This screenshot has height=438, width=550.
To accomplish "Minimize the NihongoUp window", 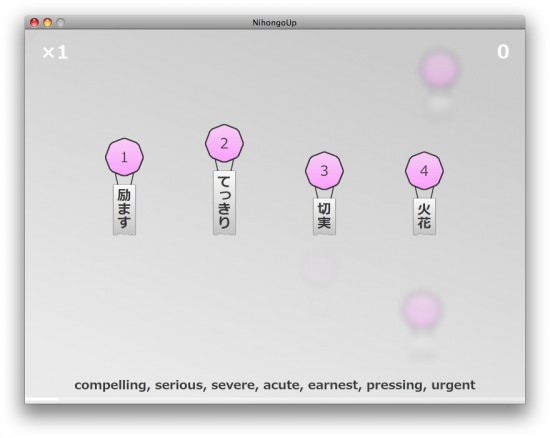I will pyautogui.click(x=47, y=22).
